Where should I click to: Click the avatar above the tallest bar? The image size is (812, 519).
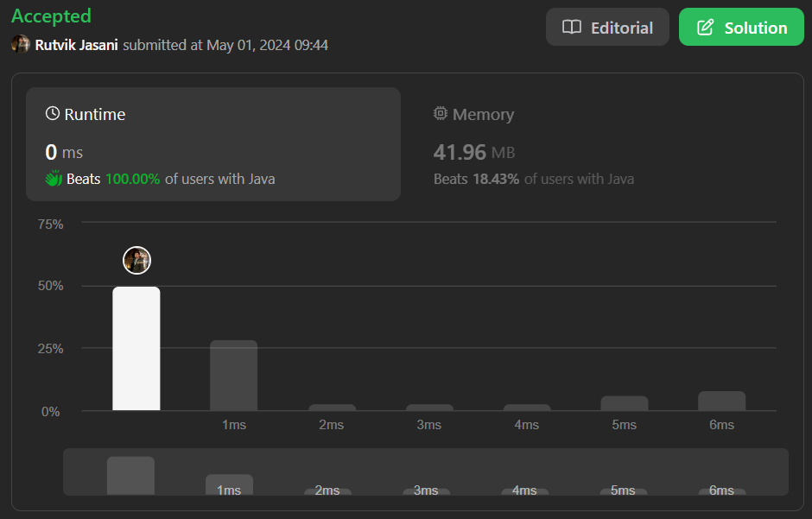point(136,260)
